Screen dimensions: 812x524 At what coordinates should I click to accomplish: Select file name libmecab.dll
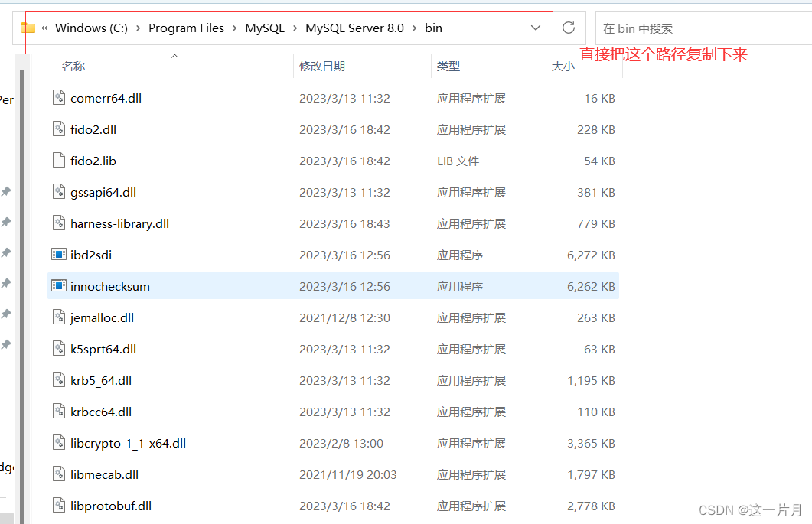click(105, 474)
